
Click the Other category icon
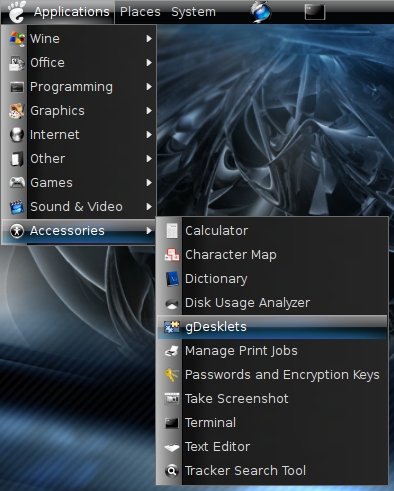(17, 159)
